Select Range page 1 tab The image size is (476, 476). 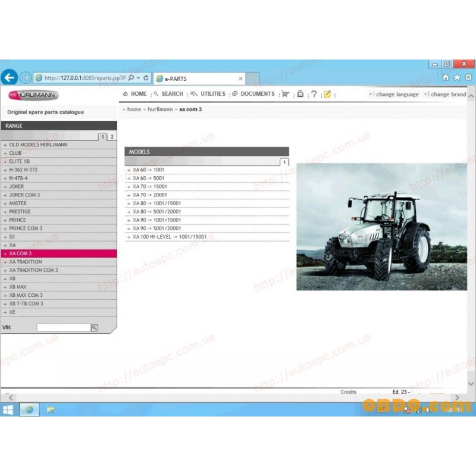click(x=102, y=137)
